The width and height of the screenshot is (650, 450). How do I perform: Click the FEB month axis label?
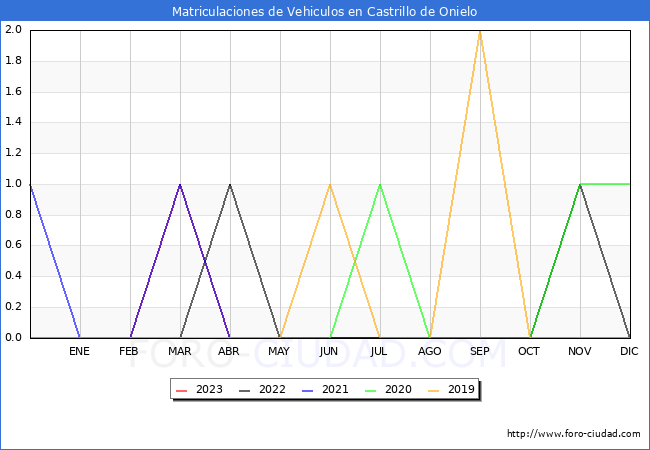tap(129, 351)
